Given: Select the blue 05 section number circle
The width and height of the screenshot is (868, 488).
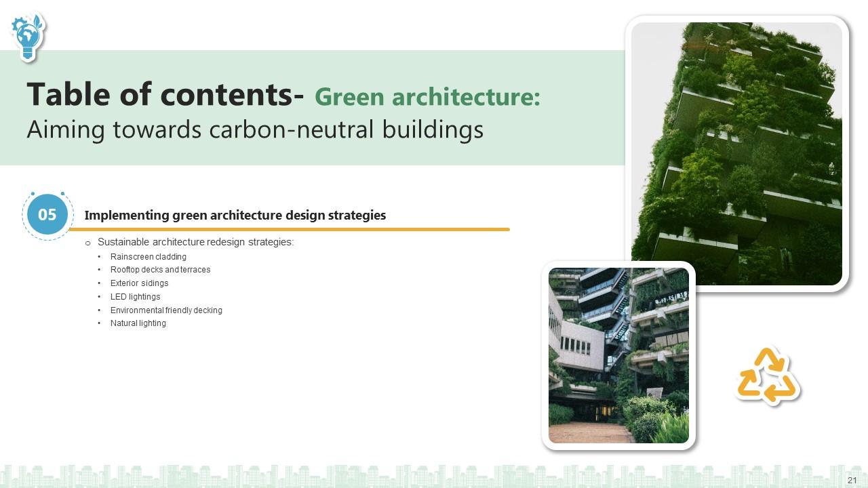Looking at the screenshot, I should (47, 215).
